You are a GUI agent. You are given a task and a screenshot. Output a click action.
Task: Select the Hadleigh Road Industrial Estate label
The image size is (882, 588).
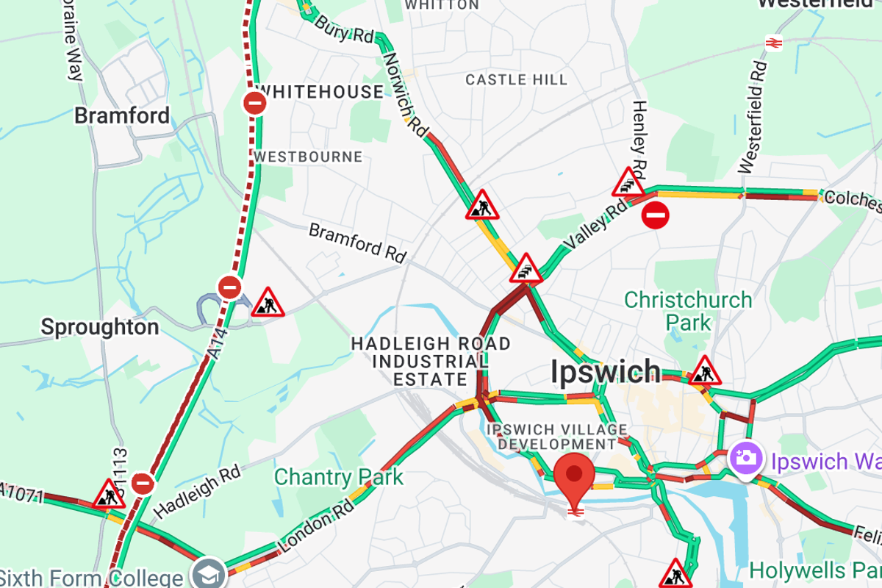click(x=431, y=362)
